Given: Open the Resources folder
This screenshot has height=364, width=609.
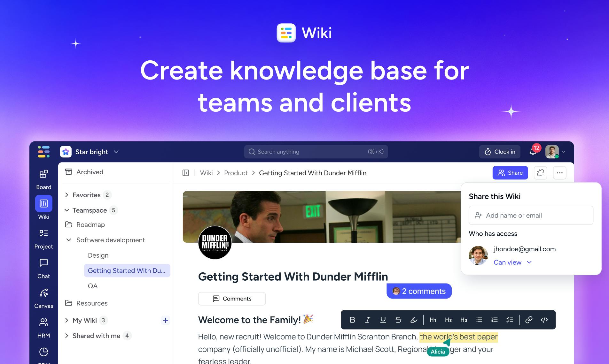Looking at the screenshot, I should (x=86, y=303).
